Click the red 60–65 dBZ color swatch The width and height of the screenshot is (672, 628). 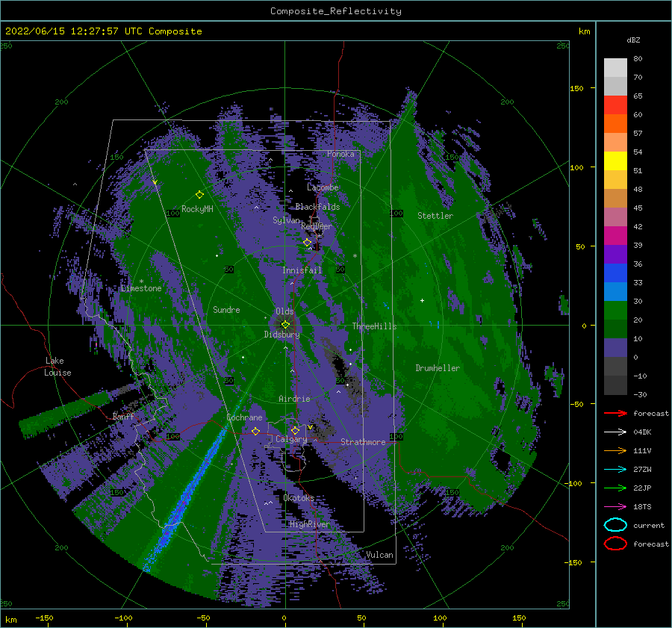pos(615,105)
